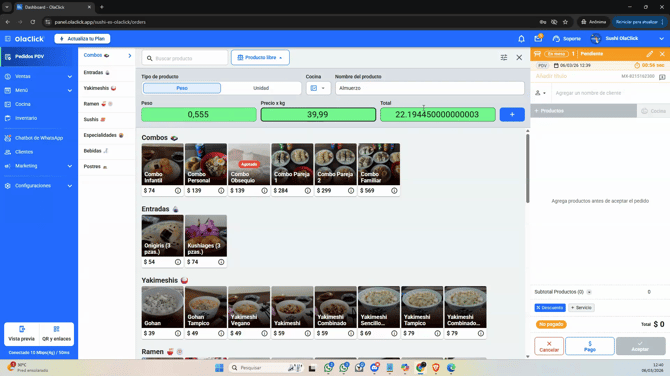This screenshot has width=670, height=376.
Task: Show info for Combo Familiar
Action: [x=394, y=191]
